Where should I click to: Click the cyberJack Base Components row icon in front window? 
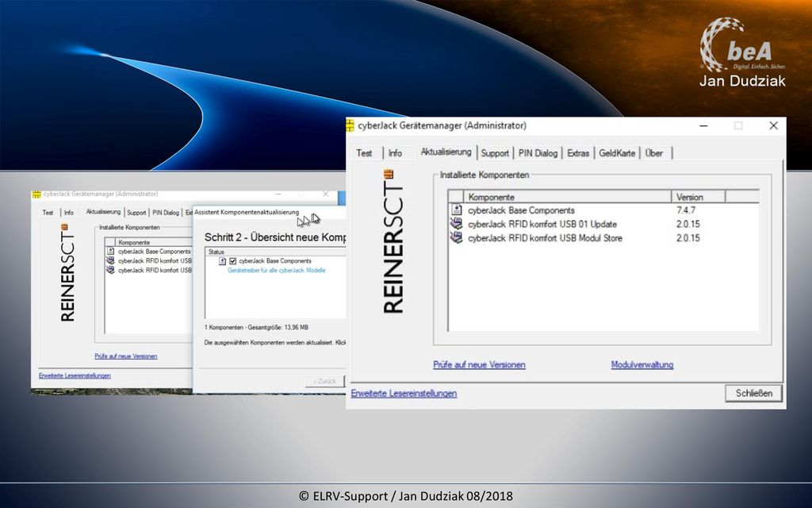click(x=456, y=210)
